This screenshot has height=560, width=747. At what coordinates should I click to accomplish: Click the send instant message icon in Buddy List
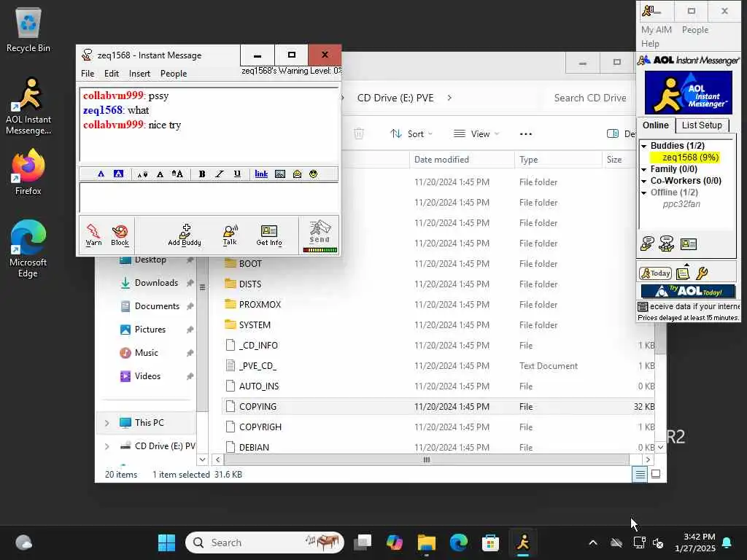647,244
